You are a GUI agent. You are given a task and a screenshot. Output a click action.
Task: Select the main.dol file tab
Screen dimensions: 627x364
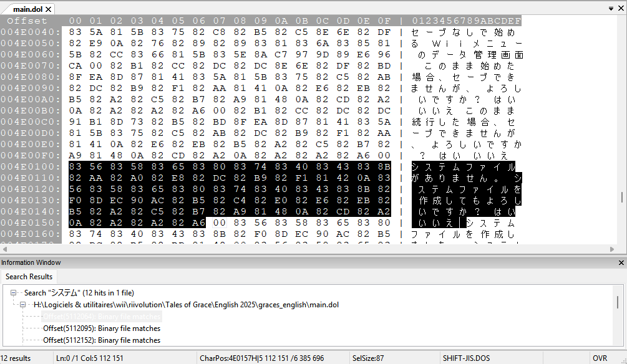pyautogui.click(x=27, y=9)
